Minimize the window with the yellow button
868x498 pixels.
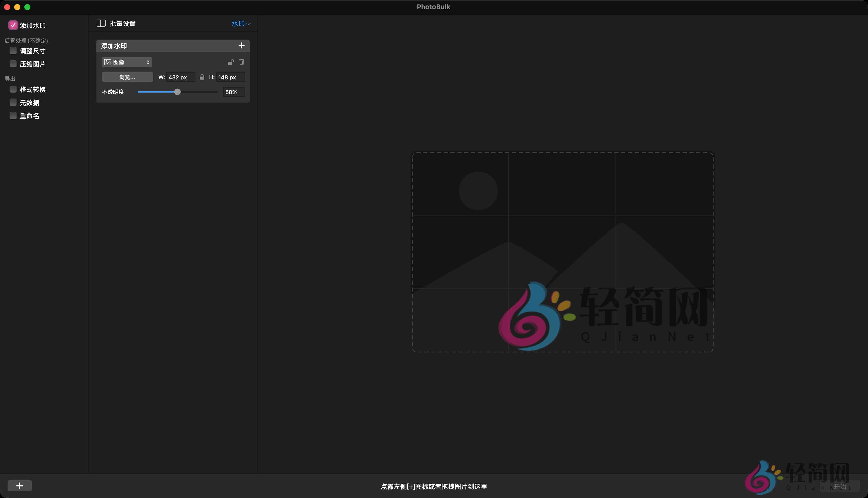click(x=18, y=7)
